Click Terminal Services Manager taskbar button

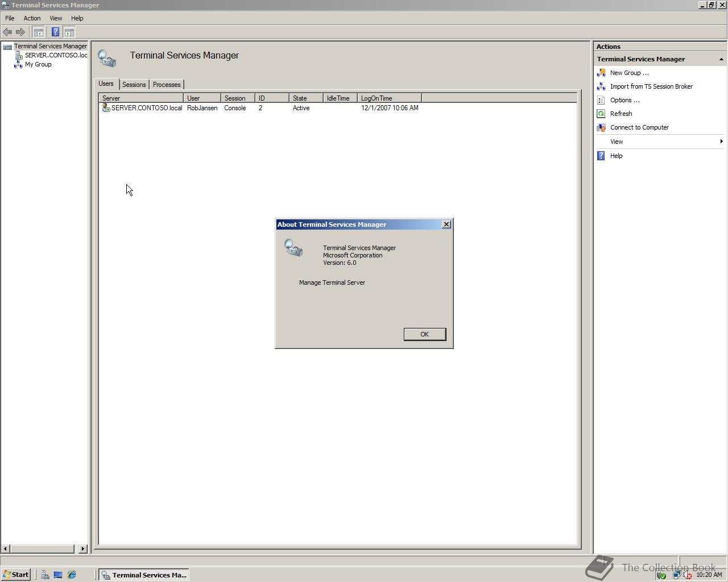[x=143, y=575]
